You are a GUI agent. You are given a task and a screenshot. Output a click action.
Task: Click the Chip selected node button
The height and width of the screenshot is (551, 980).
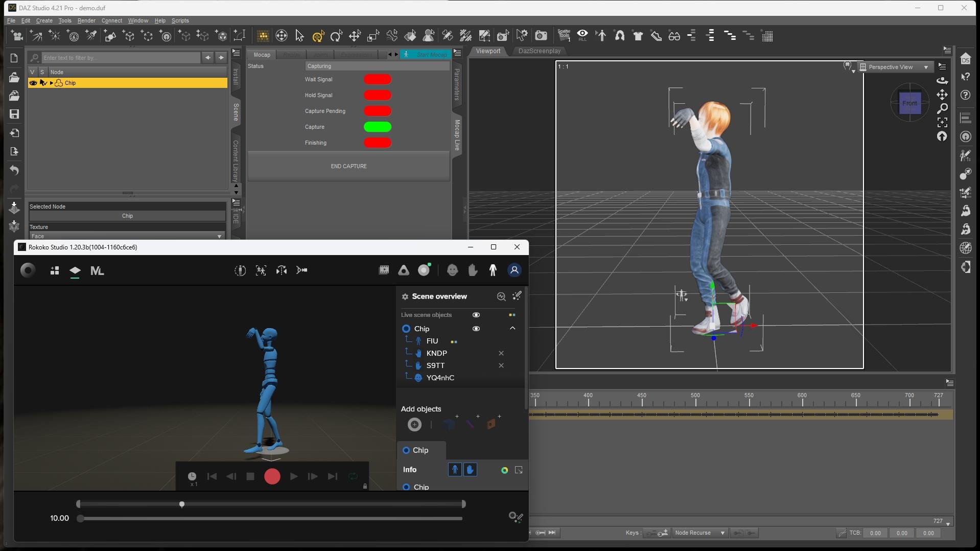tap(127, 216)
